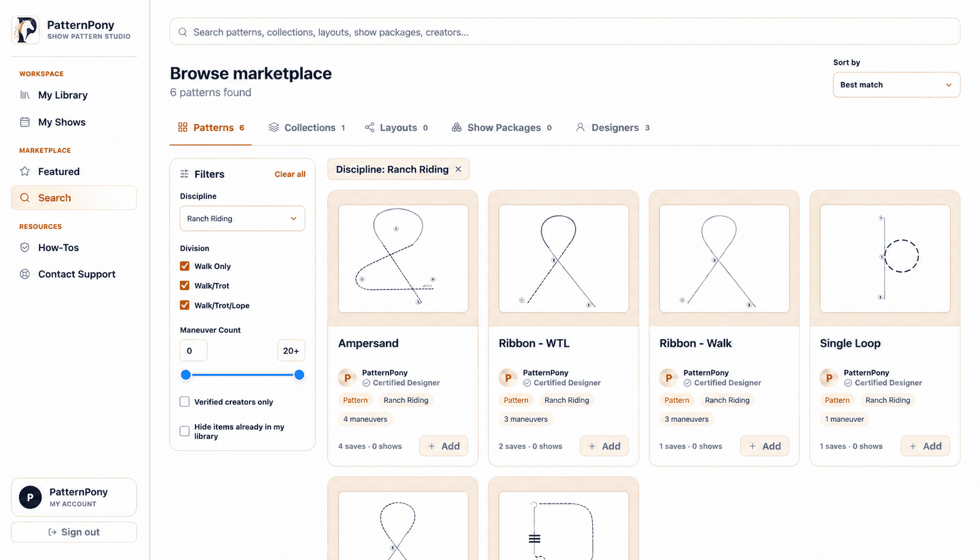This screenshot has width=980, height=560.
Task: Check Hide items already in my library
Action: [185, 431]
